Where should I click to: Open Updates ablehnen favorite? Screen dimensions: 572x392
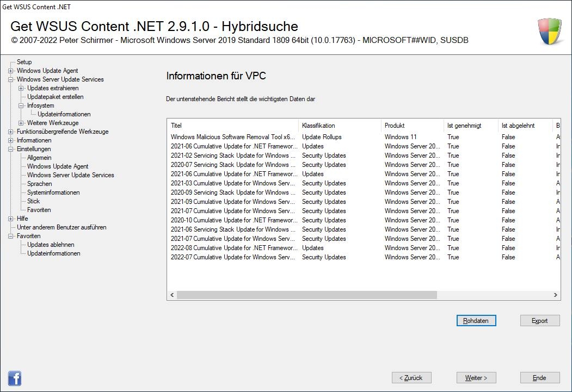(51, 245)
